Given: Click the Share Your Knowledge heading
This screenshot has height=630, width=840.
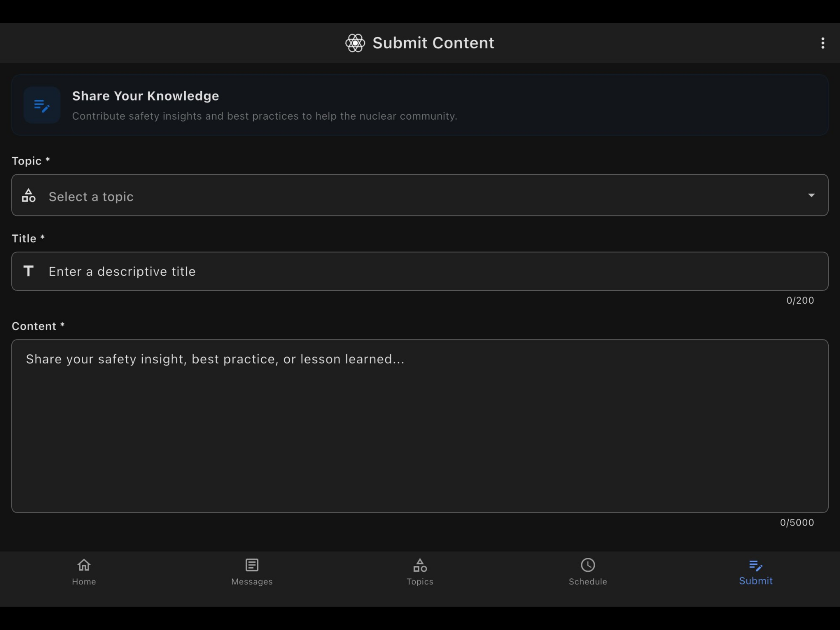Looking at the screenshot, I should (x=145, y=96).
